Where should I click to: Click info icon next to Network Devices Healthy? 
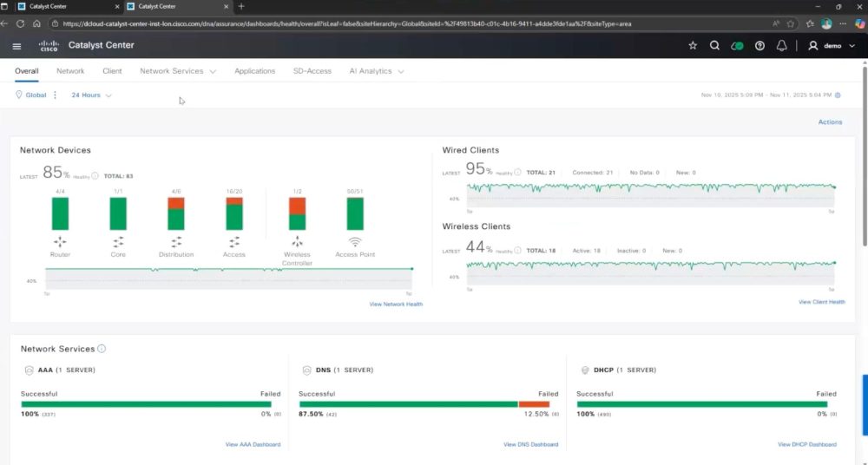pos(95,176)
